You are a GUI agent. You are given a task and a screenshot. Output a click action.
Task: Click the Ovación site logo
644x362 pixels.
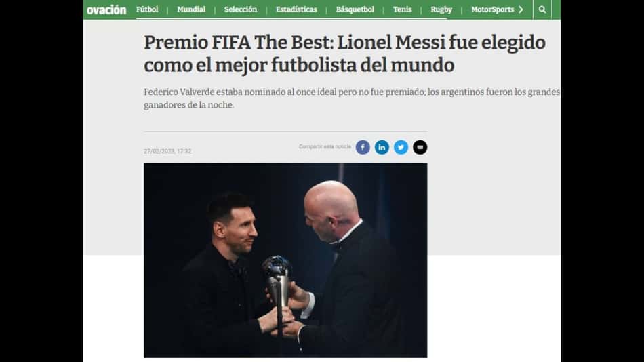(x=106, y=10)
